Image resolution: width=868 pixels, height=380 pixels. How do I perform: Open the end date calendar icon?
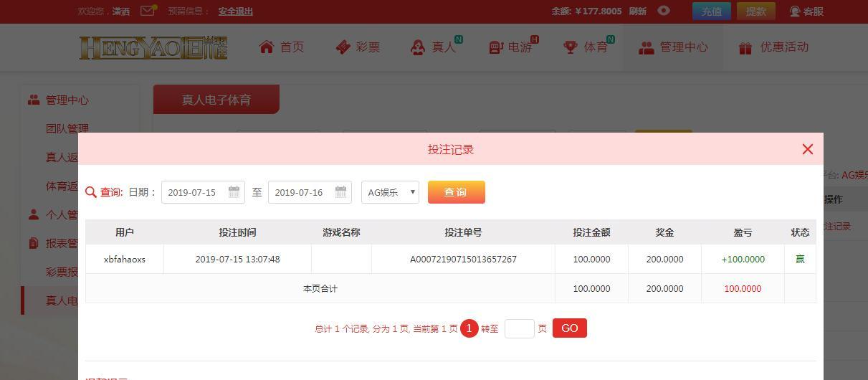click(x=341, y=192)
